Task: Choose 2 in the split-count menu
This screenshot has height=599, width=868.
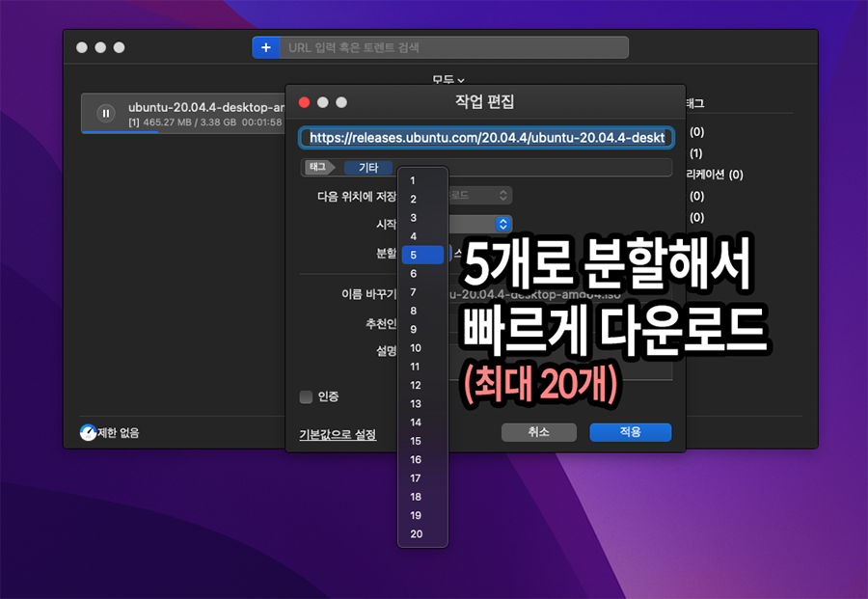Action: [423, 199]
